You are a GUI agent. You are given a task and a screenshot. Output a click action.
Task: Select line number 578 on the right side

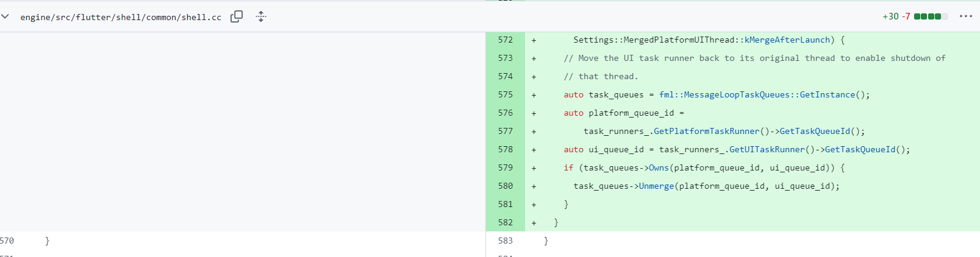click(506, 149)
